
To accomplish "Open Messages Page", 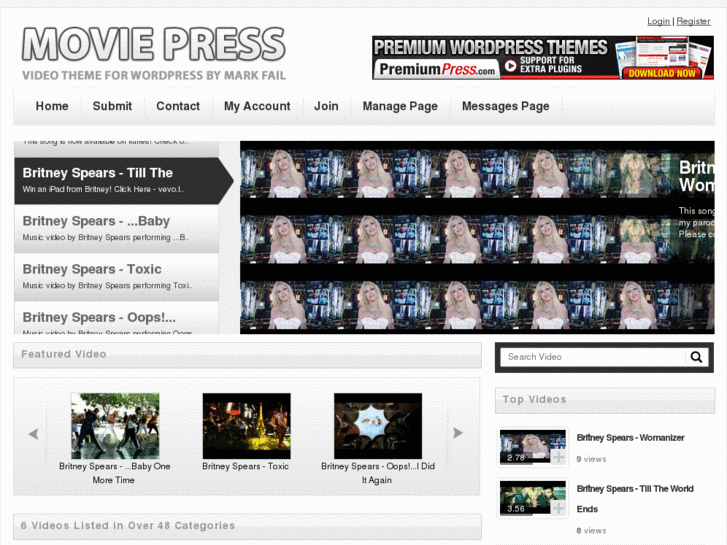I will coord(505,106).
